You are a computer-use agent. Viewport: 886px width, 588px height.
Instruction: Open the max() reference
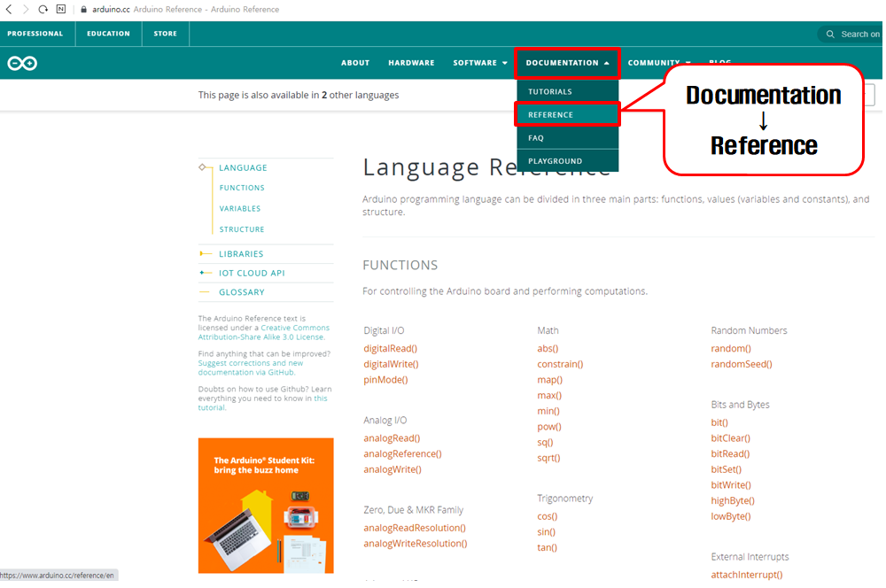(x=549, y=395)
